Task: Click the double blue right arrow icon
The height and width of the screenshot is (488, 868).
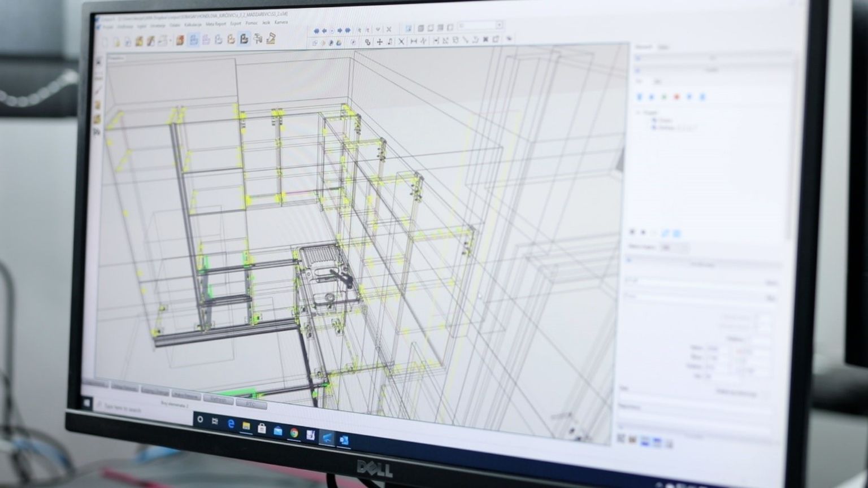Action: [x=348, y=30]
